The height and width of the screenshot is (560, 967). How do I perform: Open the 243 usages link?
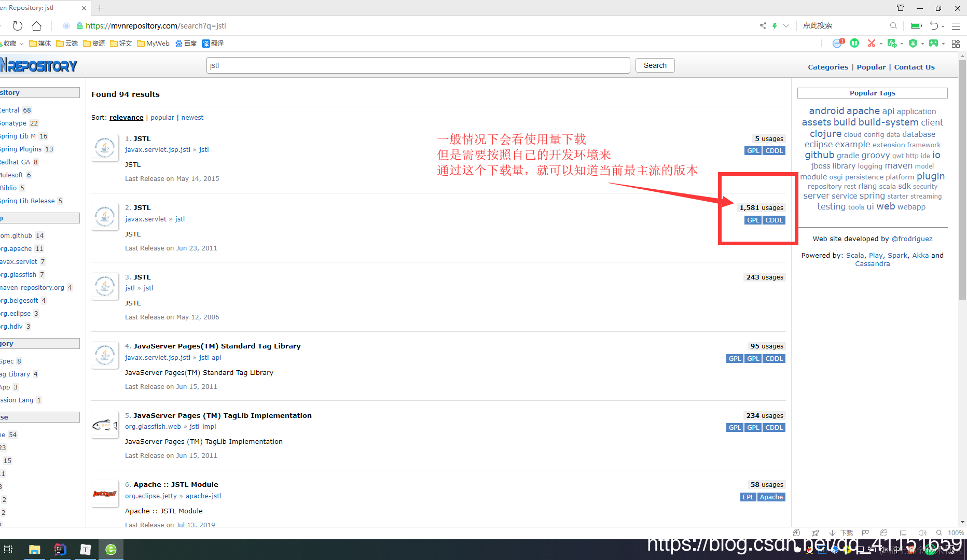(765, 277)
